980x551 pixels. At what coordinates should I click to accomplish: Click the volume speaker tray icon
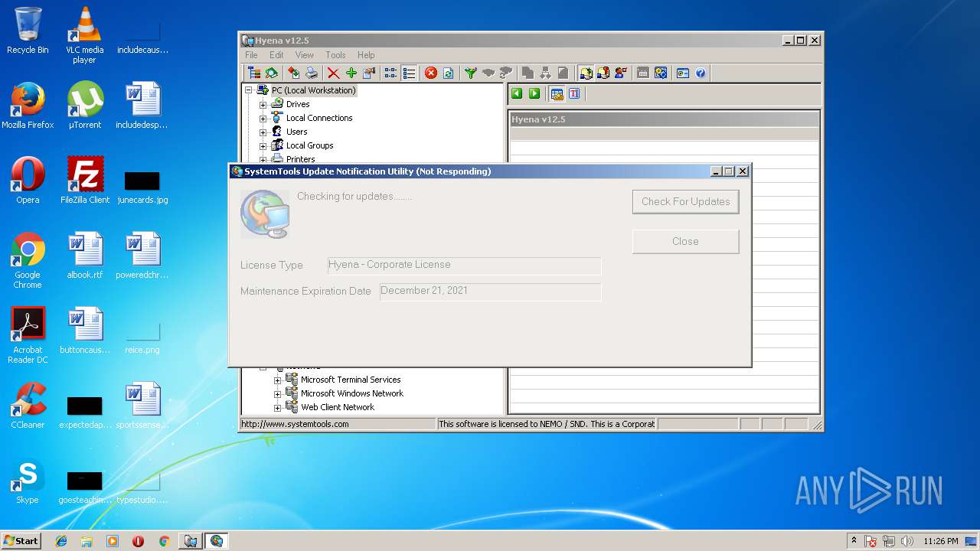[x=907, y=541]
